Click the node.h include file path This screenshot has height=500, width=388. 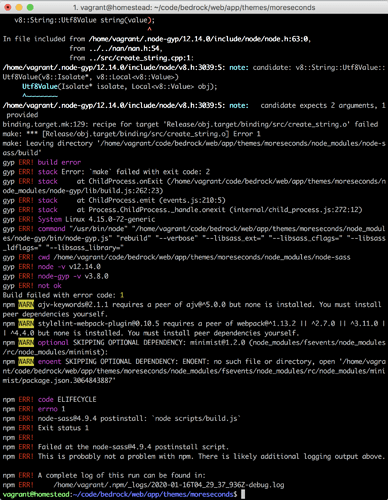click(x=199, y=39)
